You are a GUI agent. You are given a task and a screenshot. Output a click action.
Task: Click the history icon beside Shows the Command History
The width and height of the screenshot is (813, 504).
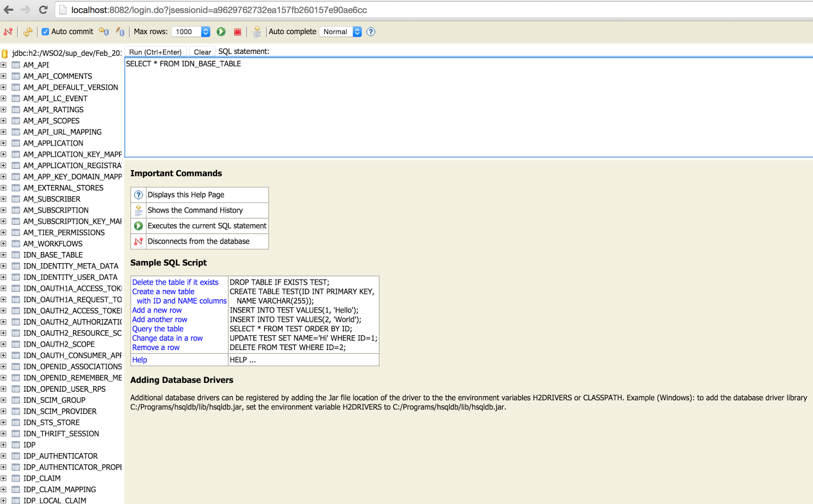tap(138, 210)
